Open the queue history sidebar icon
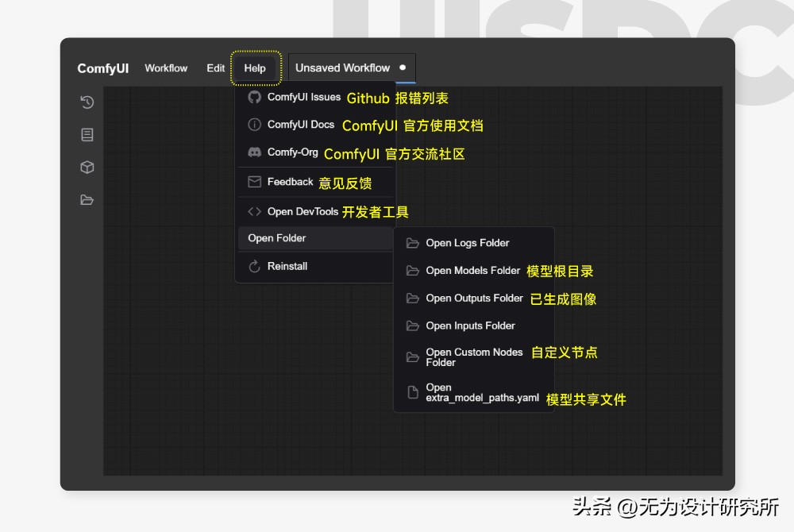This screenshot has width=794, height=532. 87,102
